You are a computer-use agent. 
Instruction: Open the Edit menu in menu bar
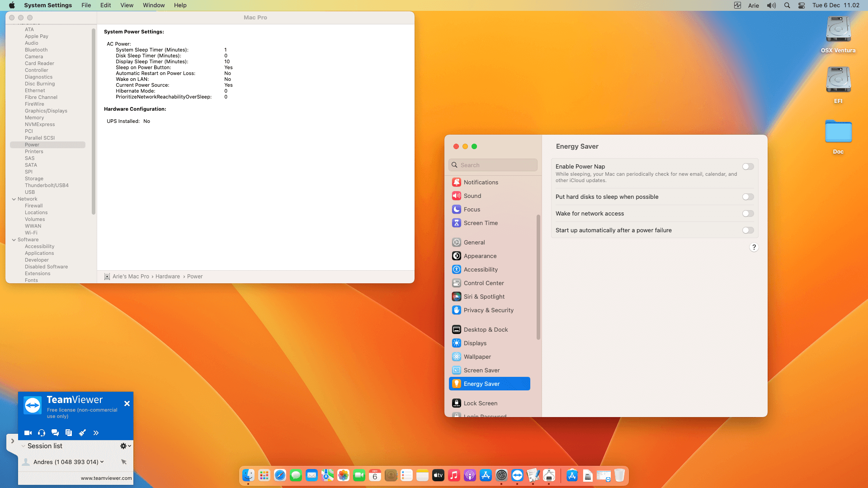coord(105,5)
